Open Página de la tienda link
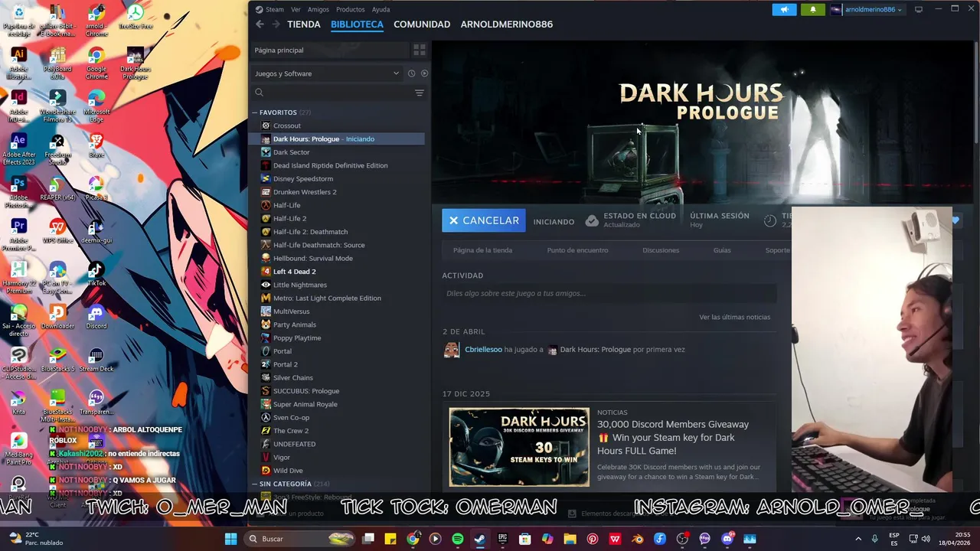Viewport: 980px width, 551px height. (x=482, y=250)
